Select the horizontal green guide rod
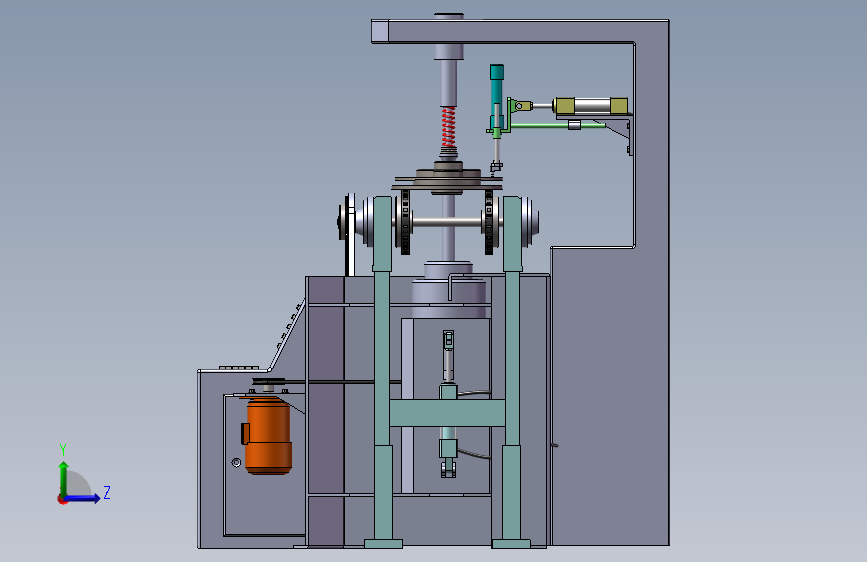This screenshot has width=867, height=562. pos(557,126)
